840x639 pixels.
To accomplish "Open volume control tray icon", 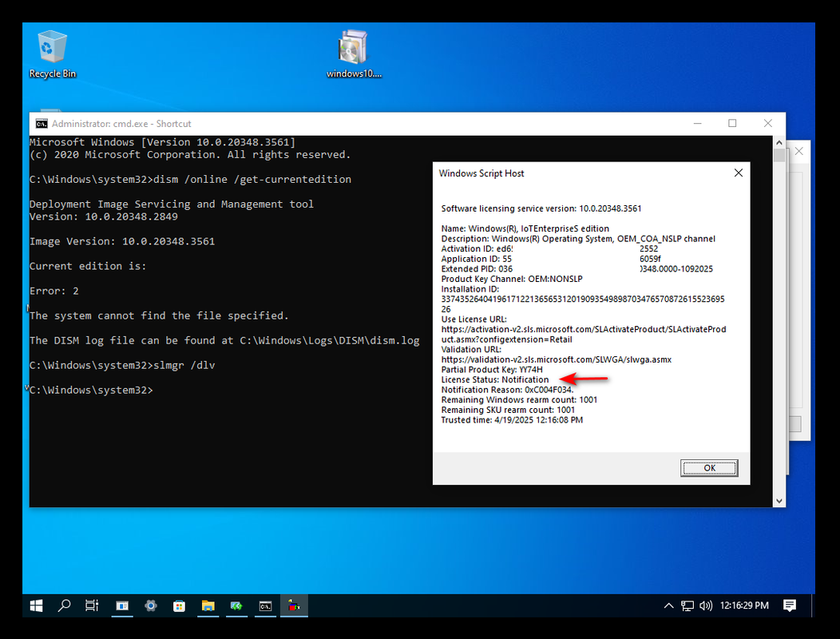I will [706, 605].
